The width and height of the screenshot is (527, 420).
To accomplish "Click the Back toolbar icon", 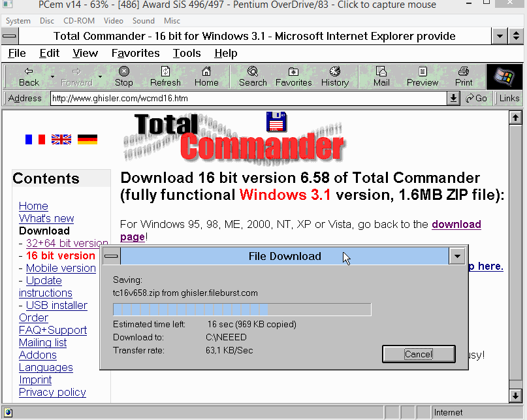I will tap(29, 76).
